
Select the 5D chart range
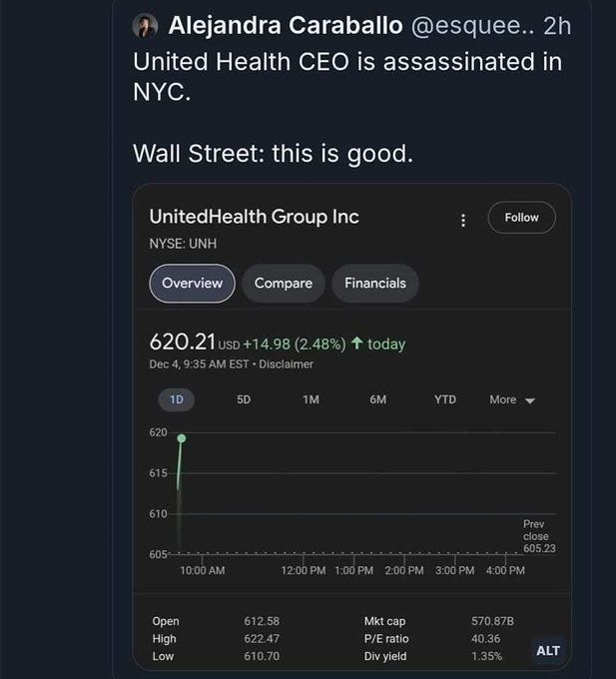(x=244, y=399)
